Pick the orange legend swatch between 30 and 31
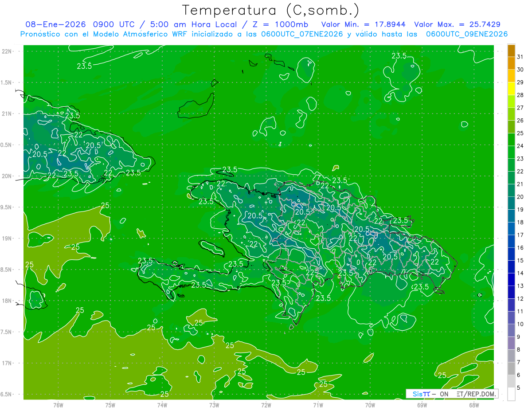 [511, 63]
